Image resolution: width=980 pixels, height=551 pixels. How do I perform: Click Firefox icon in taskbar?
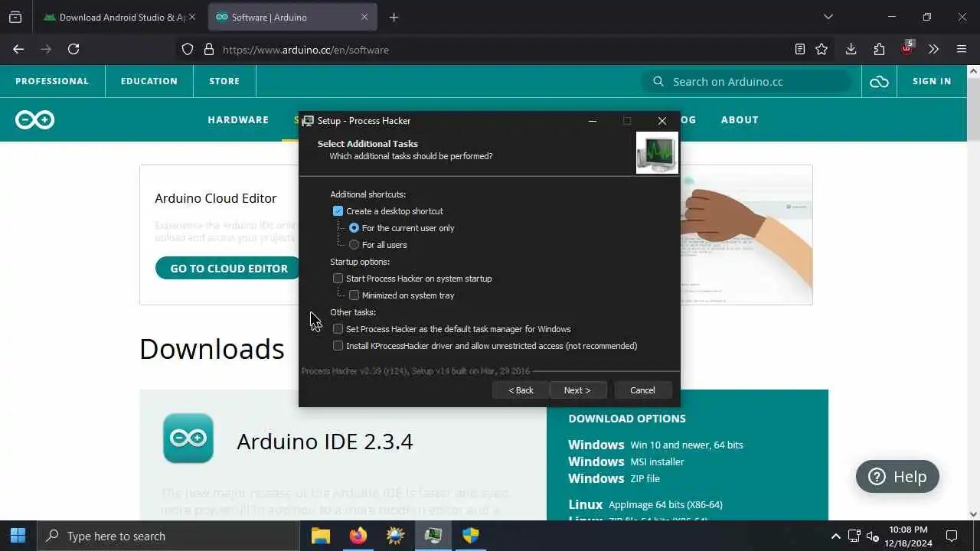tap(358, 536)
